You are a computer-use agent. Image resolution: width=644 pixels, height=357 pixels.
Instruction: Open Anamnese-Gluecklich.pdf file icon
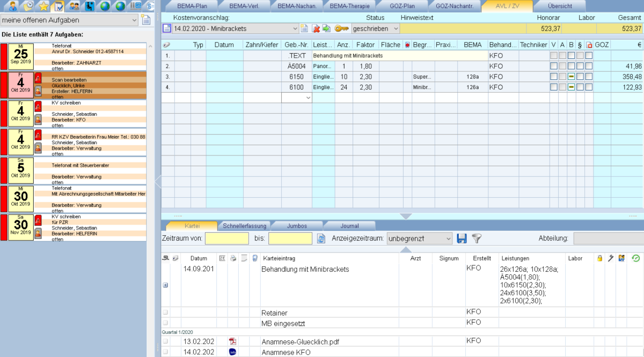pos(232,341)
